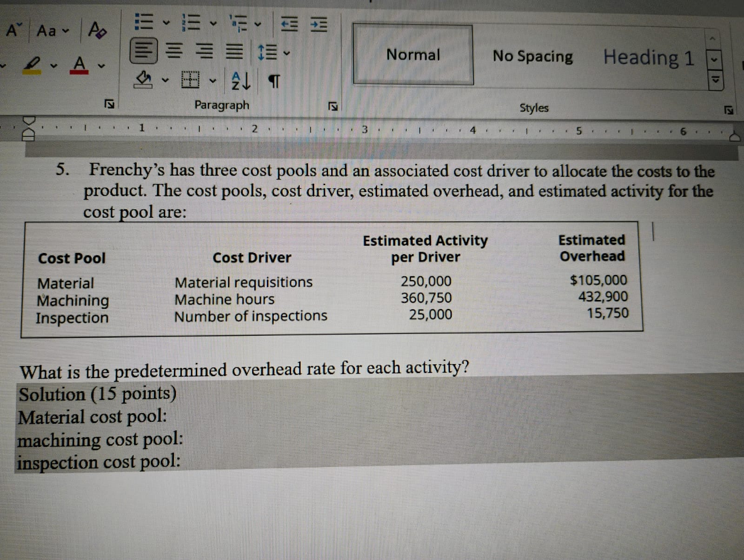Open the Change Case dropdown arrow
The width and height of the screenshot is (744, 560).
pyautogui.click(x=66, y=31)
